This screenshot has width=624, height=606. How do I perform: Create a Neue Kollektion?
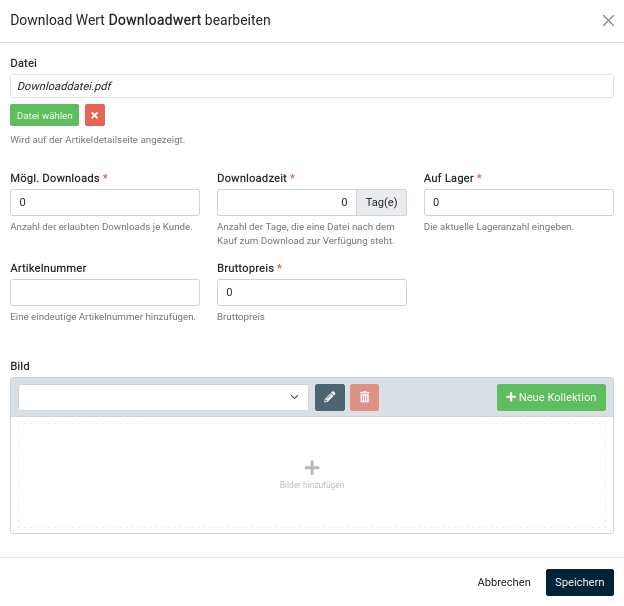pyautogui.click(x=551, y=397)
